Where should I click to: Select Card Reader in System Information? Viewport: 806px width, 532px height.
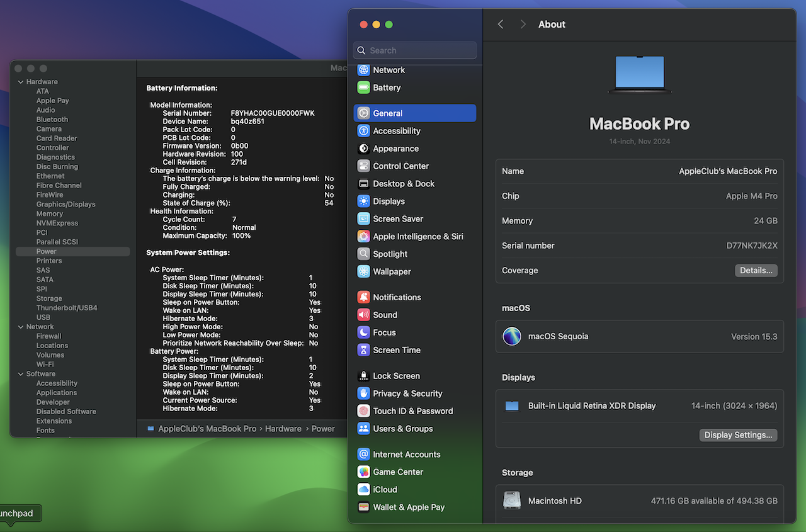point(57,139)
